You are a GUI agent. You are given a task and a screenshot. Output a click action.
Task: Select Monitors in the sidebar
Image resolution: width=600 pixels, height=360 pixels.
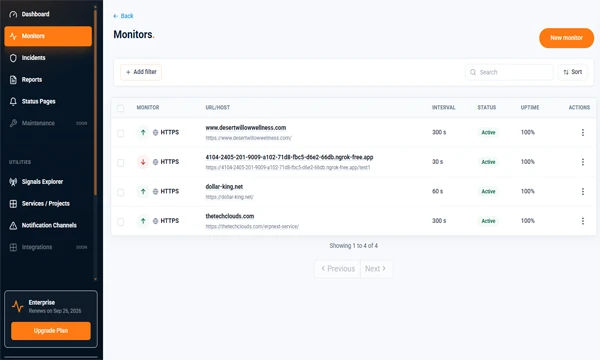pos(48,36)
